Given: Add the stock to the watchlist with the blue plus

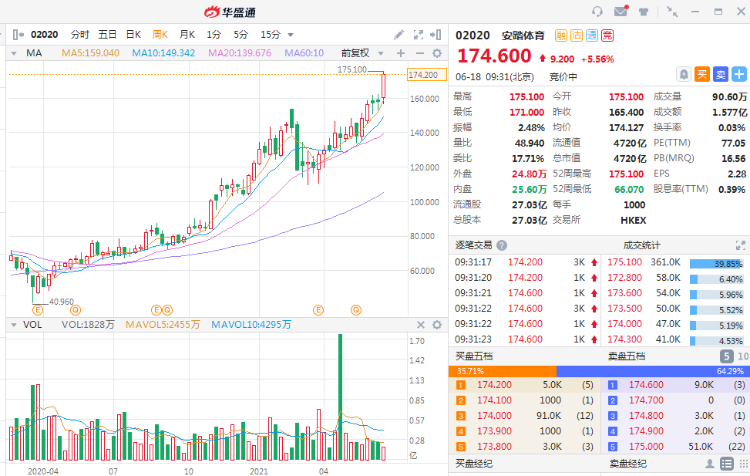Looking at the screenshot, I should tap(739, 75).
